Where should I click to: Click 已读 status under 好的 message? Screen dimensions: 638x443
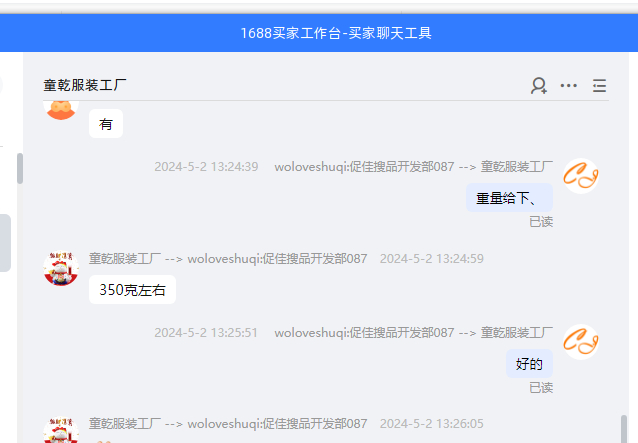click(x=540, y=388)
